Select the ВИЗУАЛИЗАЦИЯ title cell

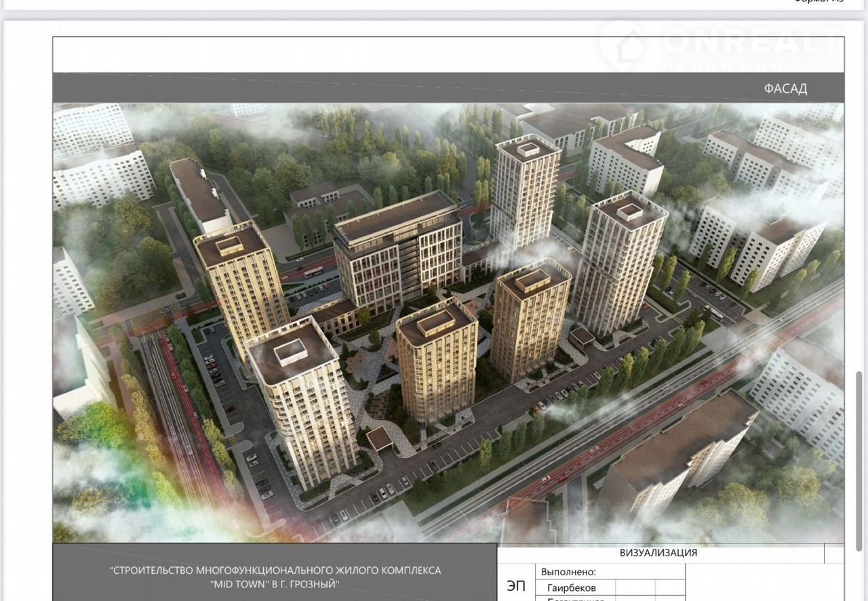click(x=658, y=552)
